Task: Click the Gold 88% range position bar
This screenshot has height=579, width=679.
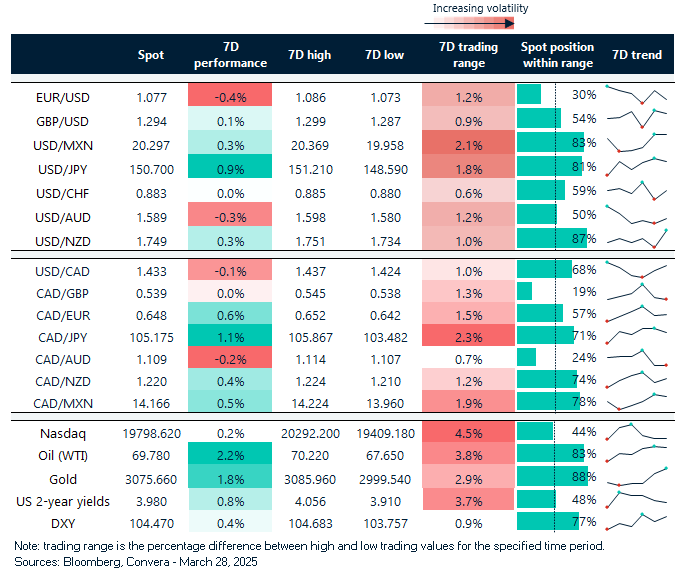Action: click(x=551, y=477)
